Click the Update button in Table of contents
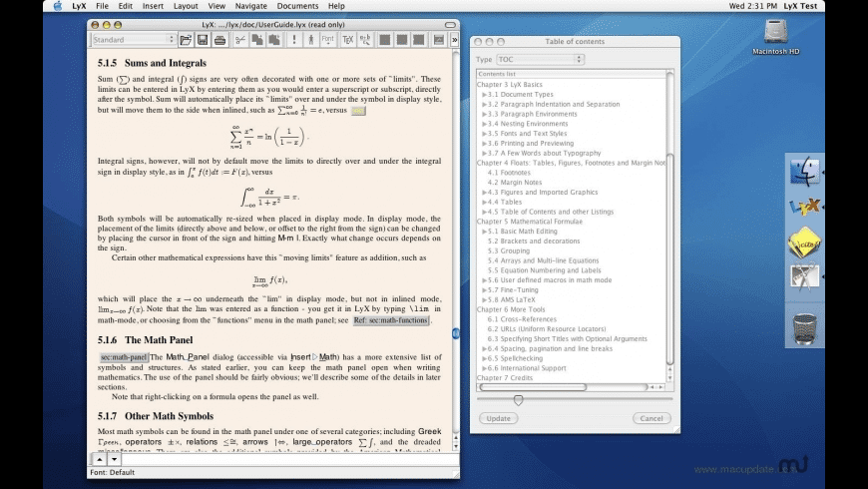Image resolution: width=868 pixels, height=489 pixels. [x=498, y=419]
